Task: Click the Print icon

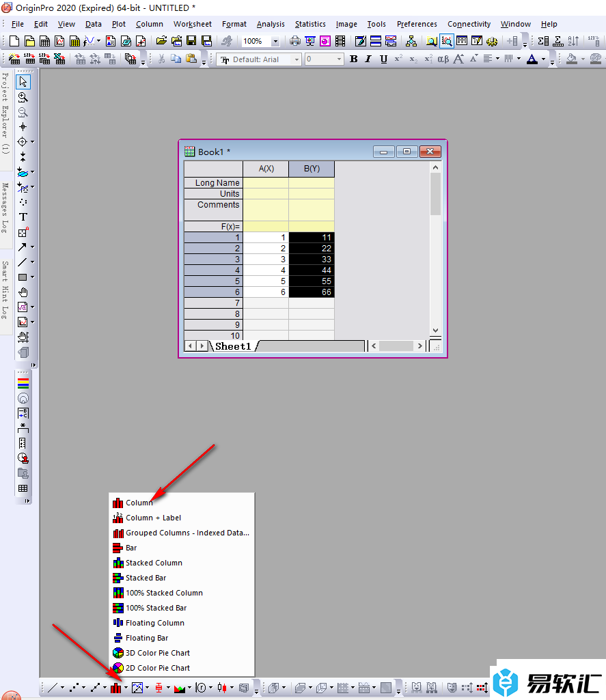Action: [294, 42]
